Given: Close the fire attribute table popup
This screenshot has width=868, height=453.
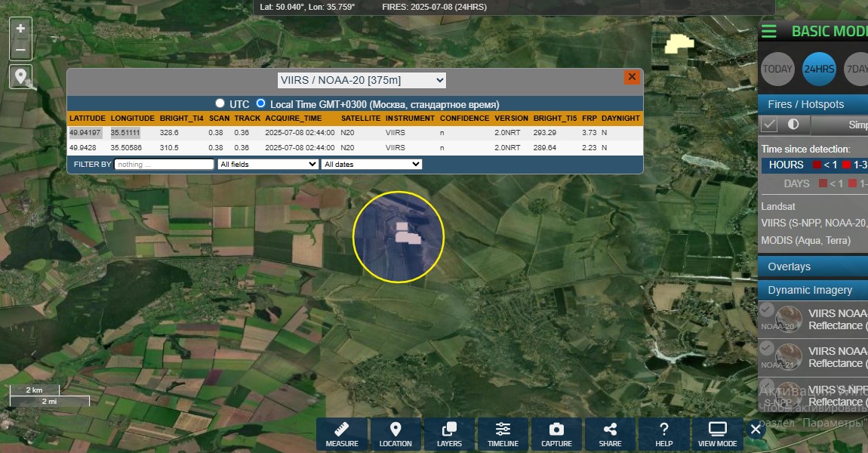Looking at the screenshot, I should 632,77.
